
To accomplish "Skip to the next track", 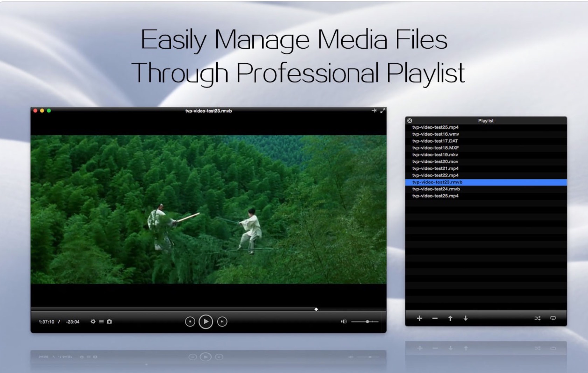I will pos(222,322).
